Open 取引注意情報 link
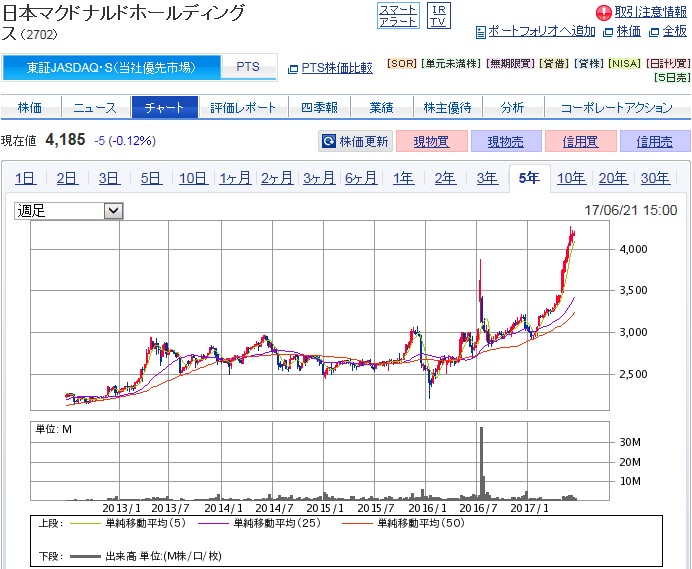This screenshot has width=692, height=569. pyautogui.click(x=651, y=12)
